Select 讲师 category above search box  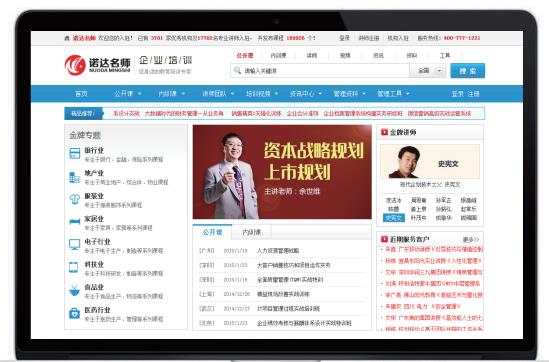(312, 55)
